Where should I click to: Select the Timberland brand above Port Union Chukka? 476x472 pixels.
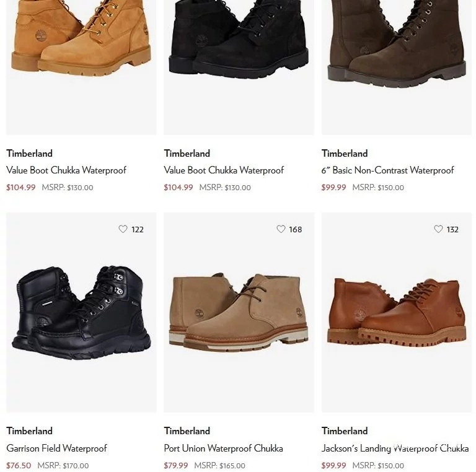(187, 430)
